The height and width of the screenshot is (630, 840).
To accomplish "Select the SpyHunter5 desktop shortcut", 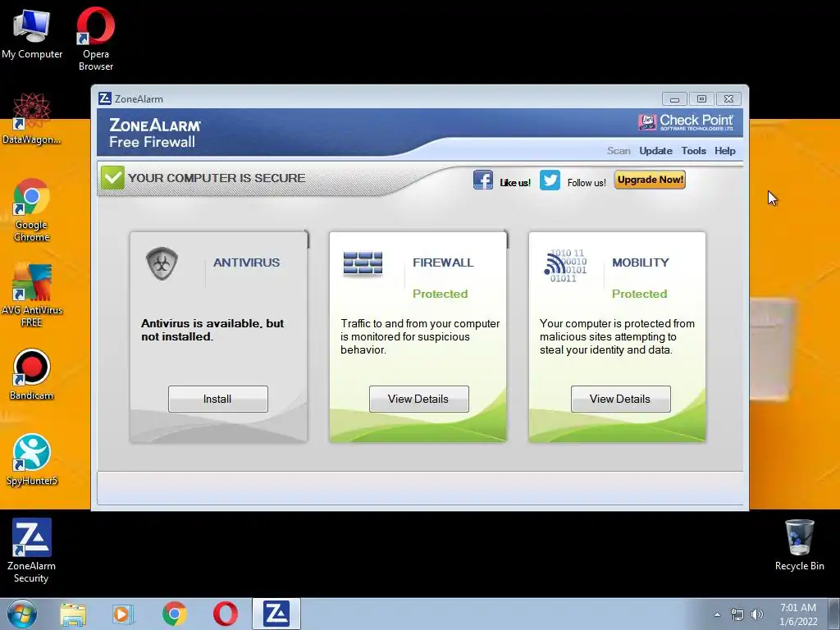I will [x=32, y=460].
